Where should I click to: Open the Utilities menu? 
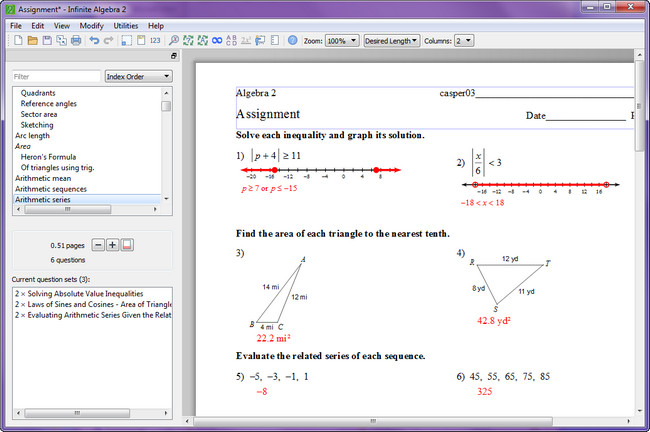pyautogui.click(x=126, y=26)
